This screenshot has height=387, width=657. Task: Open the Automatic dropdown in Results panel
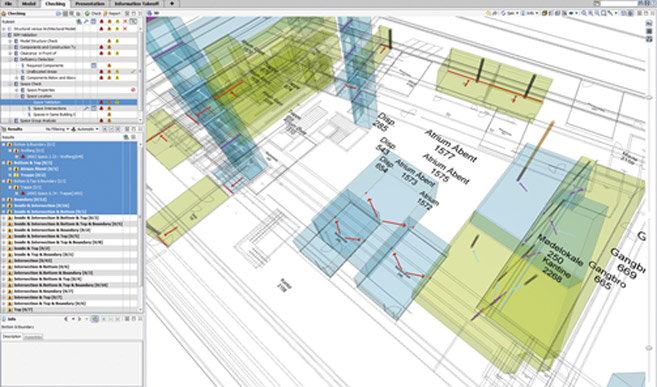(85, 129)
